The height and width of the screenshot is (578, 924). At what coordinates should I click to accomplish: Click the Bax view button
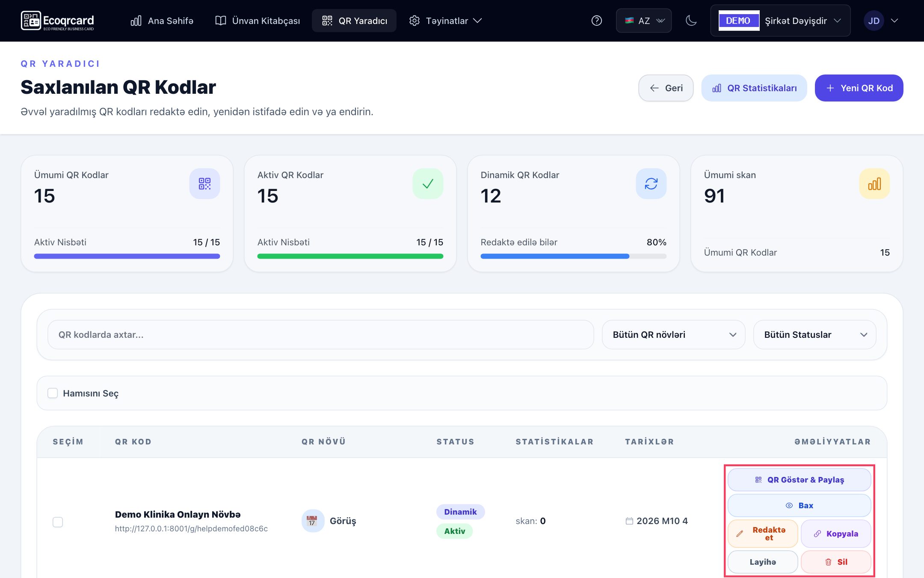pyautogui.click(x=800, y=506)
